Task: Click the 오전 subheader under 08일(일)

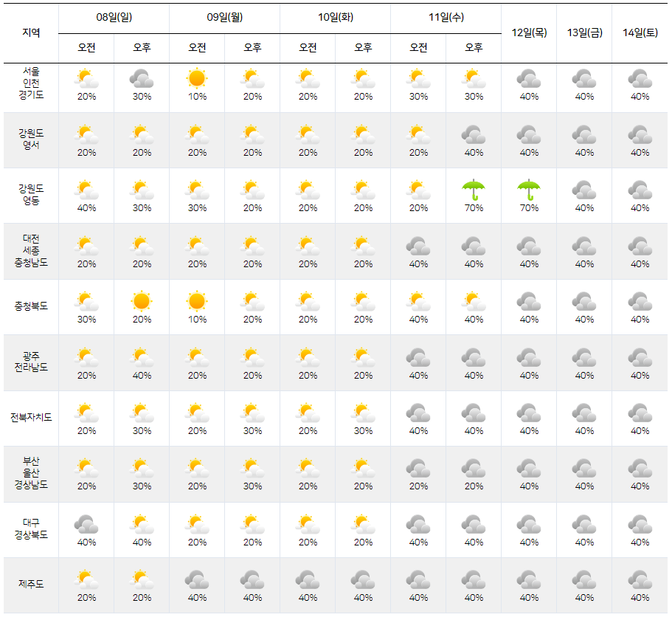Action: pyautogui.click(x=86, y=47)
